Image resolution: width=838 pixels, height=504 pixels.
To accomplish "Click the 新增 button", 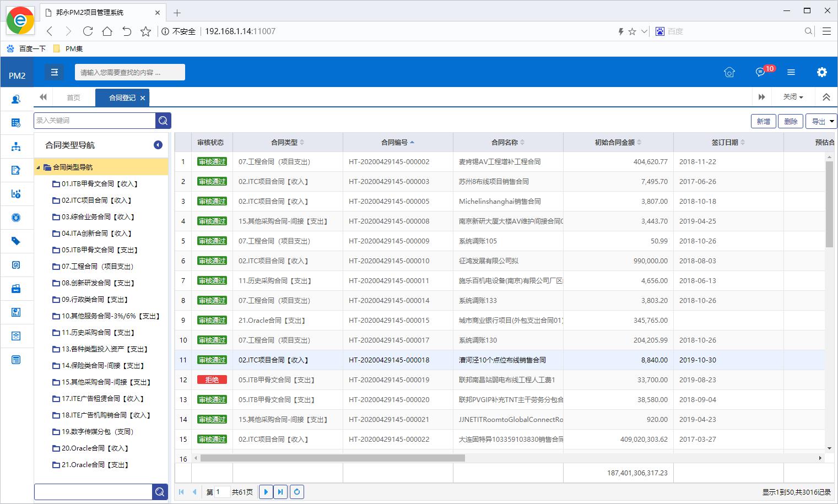I will [763, 121].
